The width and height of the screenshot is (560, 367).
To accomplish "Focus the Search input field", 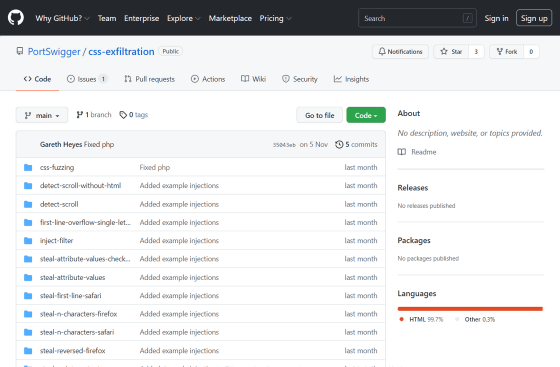I will click(417, 18).
